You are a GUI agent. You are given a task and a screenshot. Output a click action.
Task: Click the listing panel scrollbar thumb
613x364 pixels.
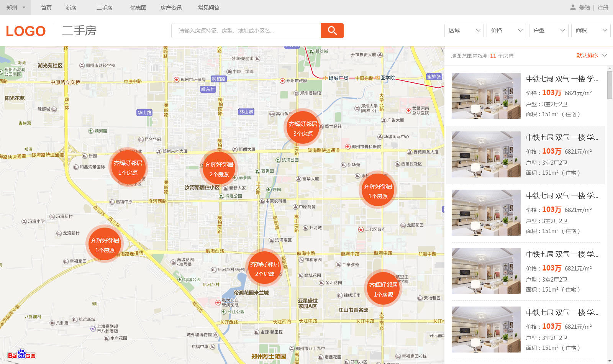[610, 85]
